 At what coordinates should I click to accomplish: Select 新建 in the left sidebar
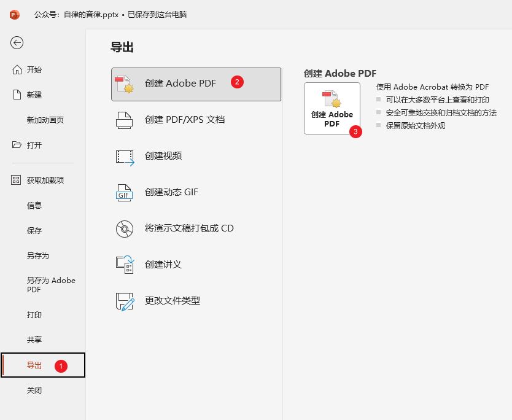34,95
